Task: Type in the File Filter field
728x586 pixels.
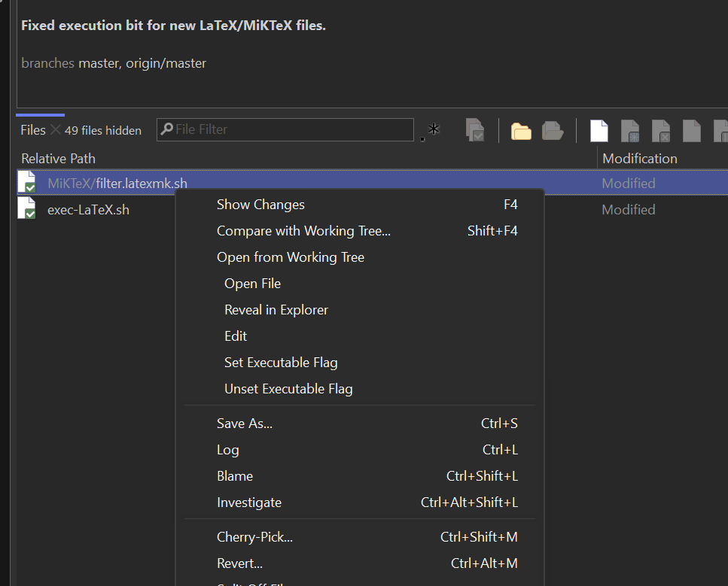Action: click(290, 129)
